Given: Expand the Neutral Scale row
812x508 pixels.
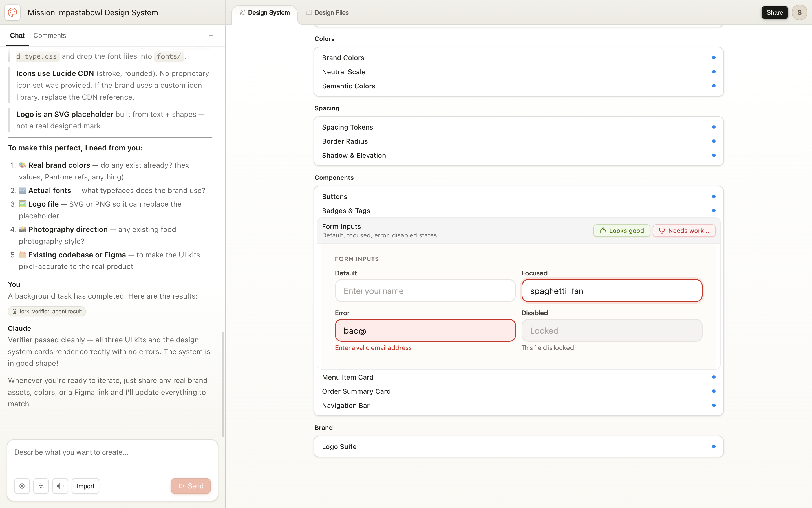Looking at the screenshot, I should (x=518, y=72).
